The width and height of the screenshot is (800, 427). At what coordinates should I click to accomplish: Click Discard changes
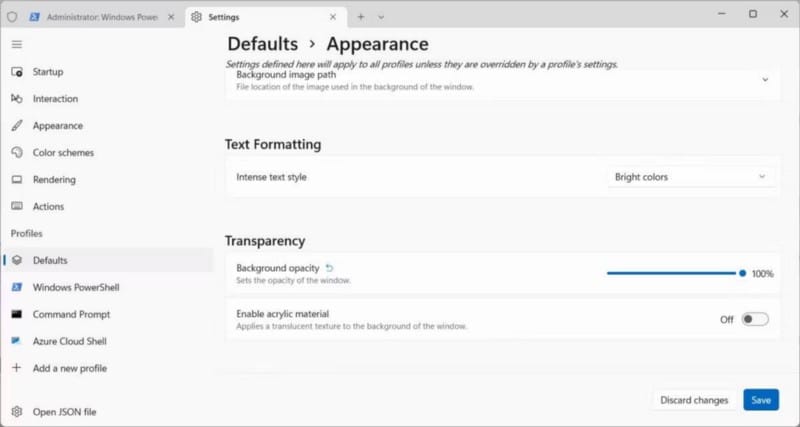click(694, 400)
